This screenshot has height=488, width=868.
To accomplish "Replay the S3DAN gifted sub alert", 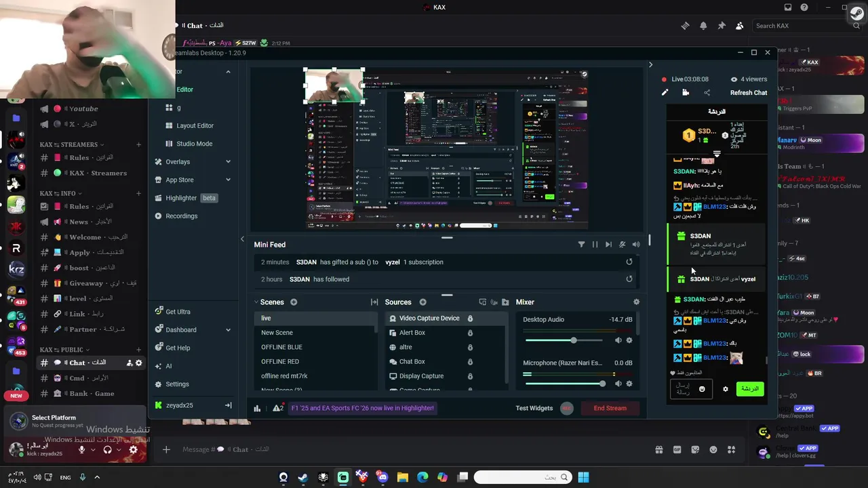I will [629, 262].
